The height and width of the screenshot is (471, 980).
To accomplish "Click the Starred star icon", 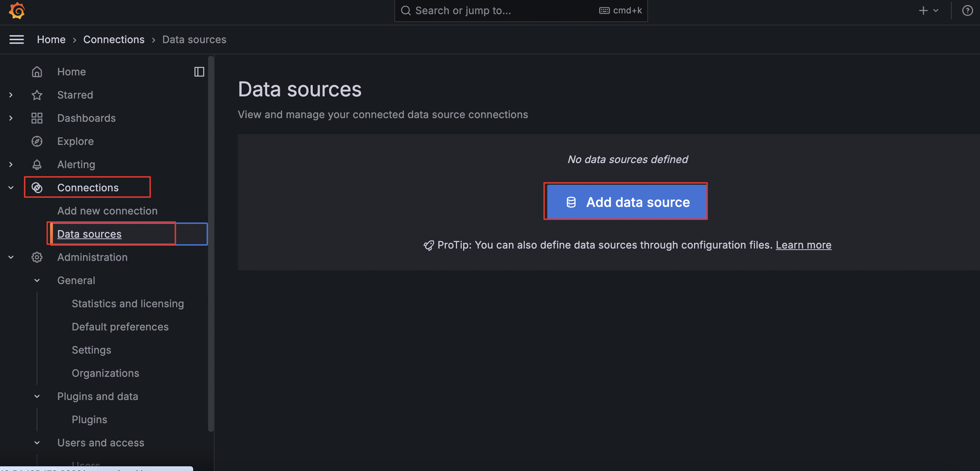I will click(x=37, y=95).
